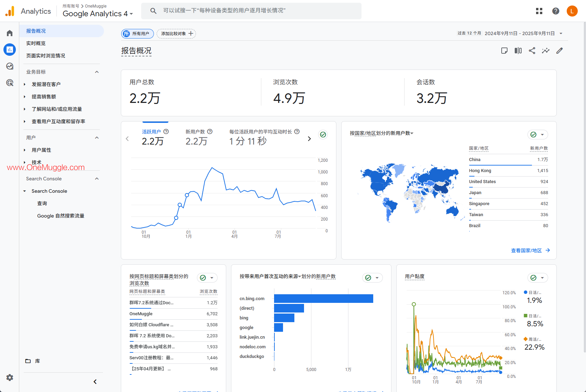The width and height of the screenshot is (586, 392).
Task: Open the date range dropdown
Action: [x=561, y=33]
